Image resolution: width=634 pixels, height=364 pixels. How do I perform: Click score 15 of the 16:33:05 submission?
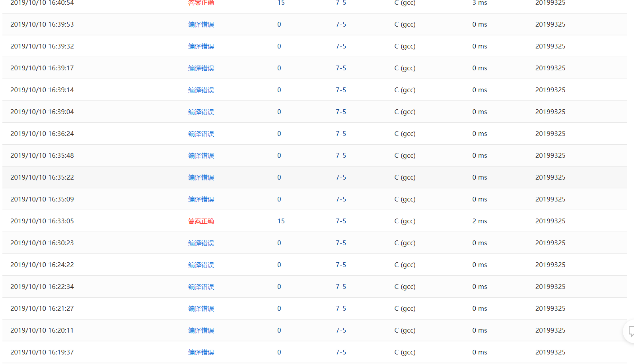[x=281, y=221]
